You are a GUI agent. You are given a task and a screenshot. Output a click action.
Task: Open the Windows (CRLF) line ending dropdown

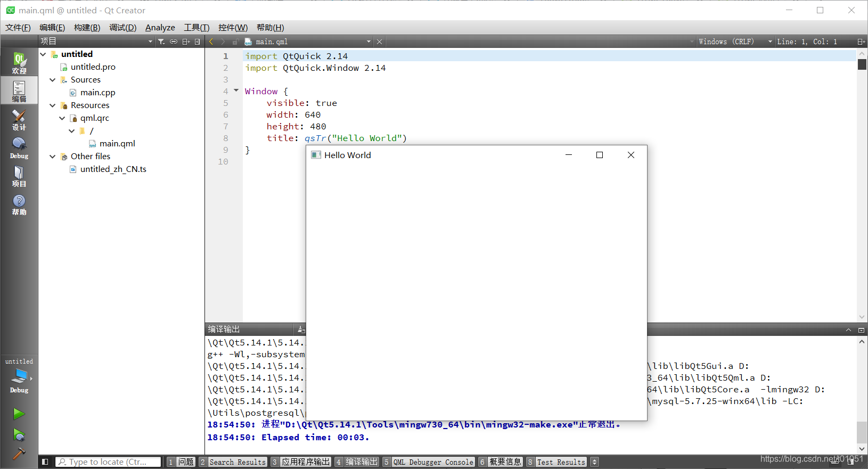(x=735, y=42)
